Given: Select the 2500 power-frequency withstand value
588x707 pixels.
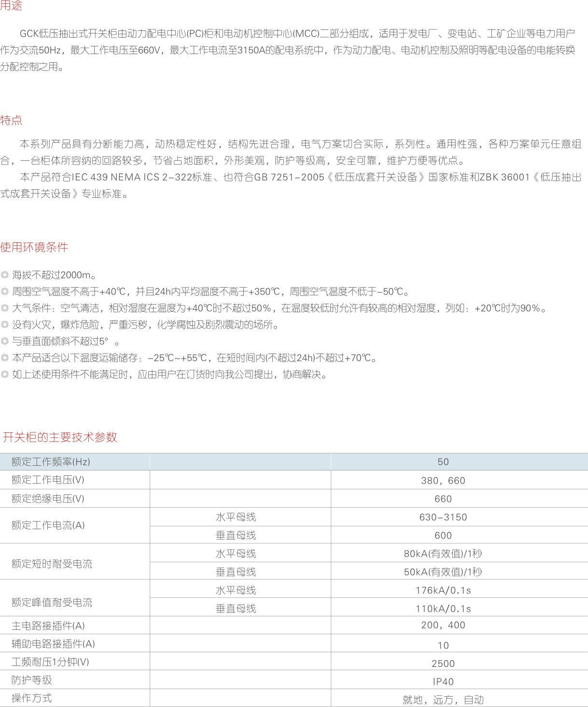Looking at the screenshot, I should click(443, 664).
